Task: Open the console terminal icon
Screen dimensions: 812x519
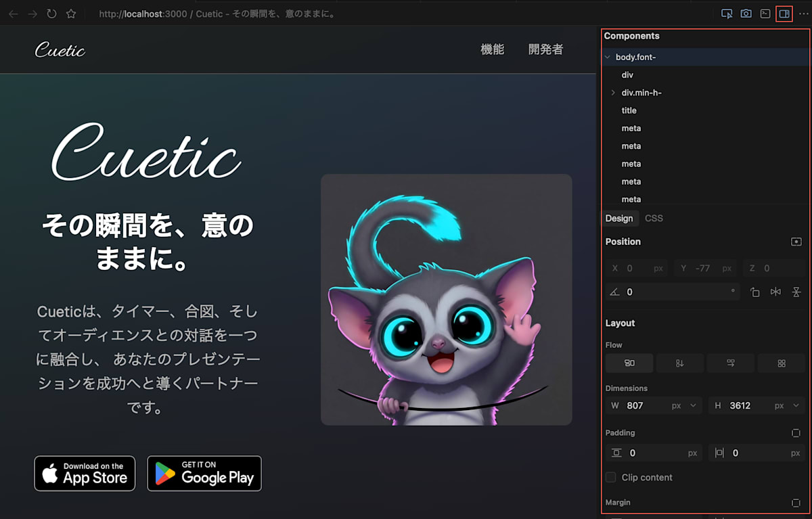Action: pyautogui.click(x=765, y=14)
